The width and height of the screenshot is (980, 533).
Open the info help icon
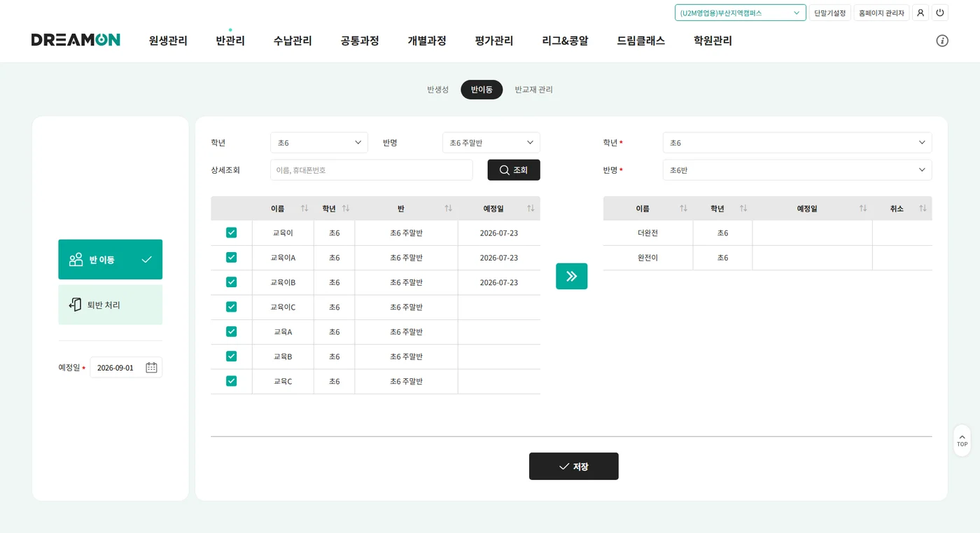[x=942, y=41]
